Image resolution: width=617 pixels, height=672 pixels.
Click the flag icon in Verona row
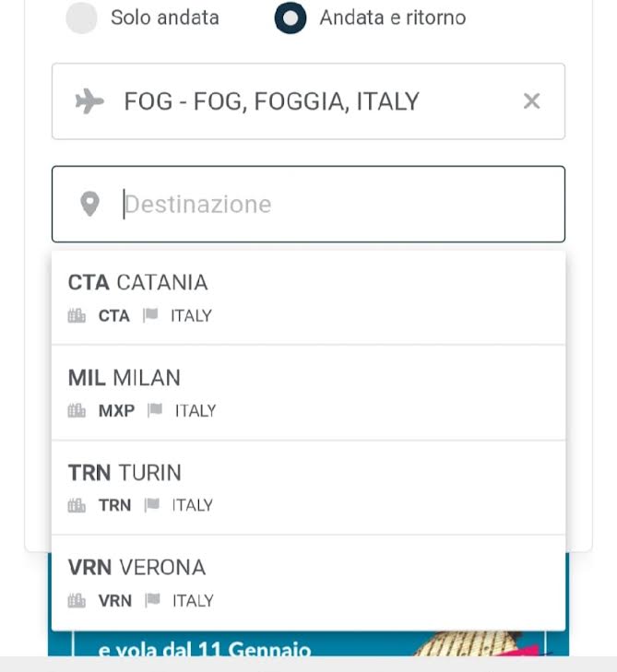coord(152,600)
